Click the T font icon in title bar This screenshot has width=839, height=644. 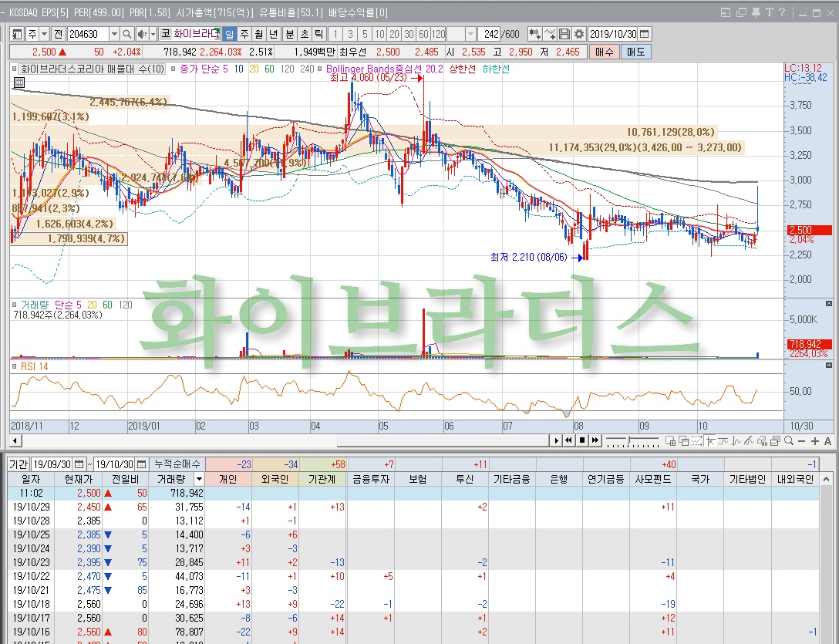tap(770, 12)
